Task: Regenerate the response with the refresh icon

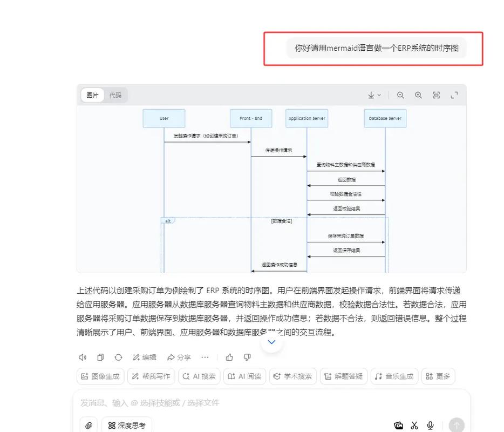Action: [118, 357]
